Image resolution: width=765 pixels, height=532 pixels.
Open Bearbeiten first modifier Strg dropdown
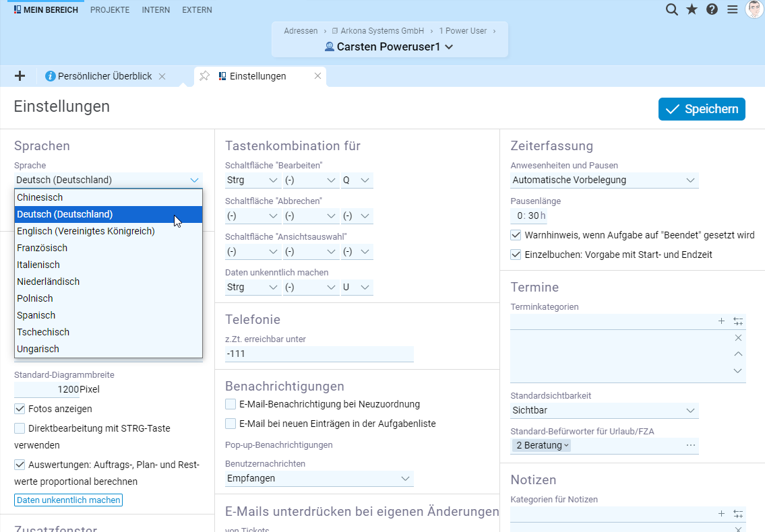pyautogui.click(x=253, y=180)
